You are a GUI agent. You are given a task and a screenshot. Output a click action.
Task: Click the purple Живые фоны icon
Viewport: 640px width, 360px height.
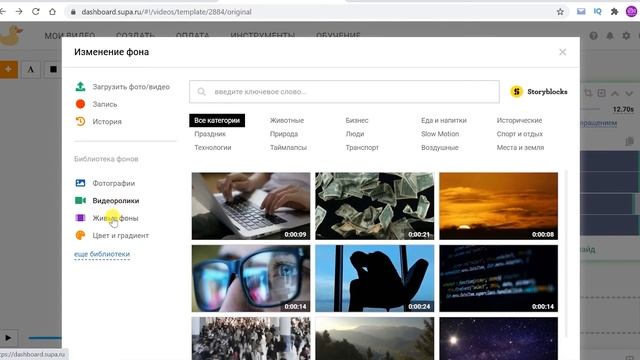80,218
